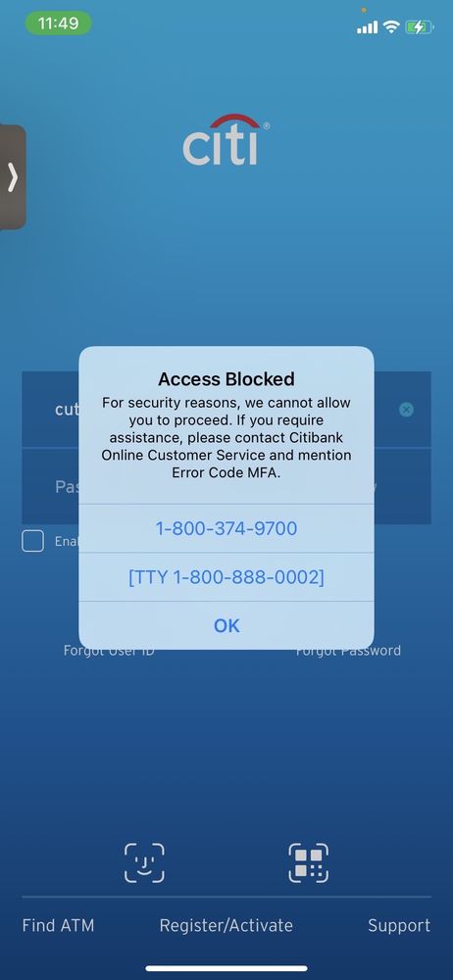453x980 pixels.
Task: Focus the Password input field
Action: click(226, 486)
